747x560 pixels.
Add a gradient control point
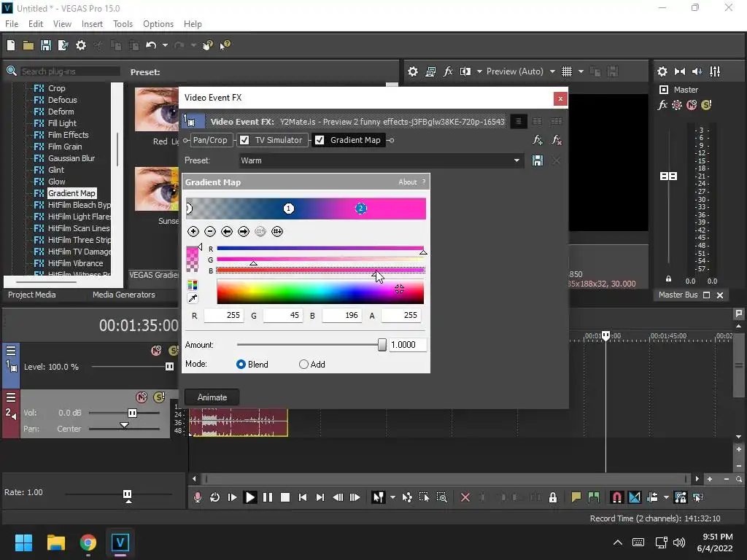(x=193, y=231)
